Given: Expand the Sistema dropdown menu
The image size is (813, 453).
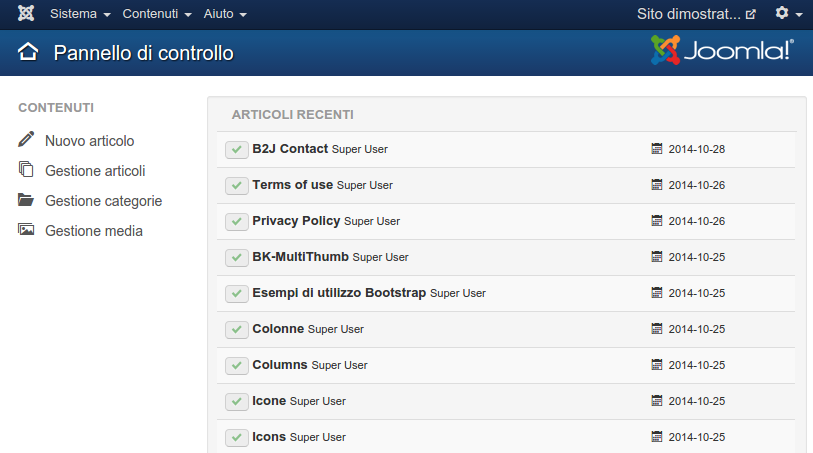Looking at the screenshot, I should click(x=80, y=14).
